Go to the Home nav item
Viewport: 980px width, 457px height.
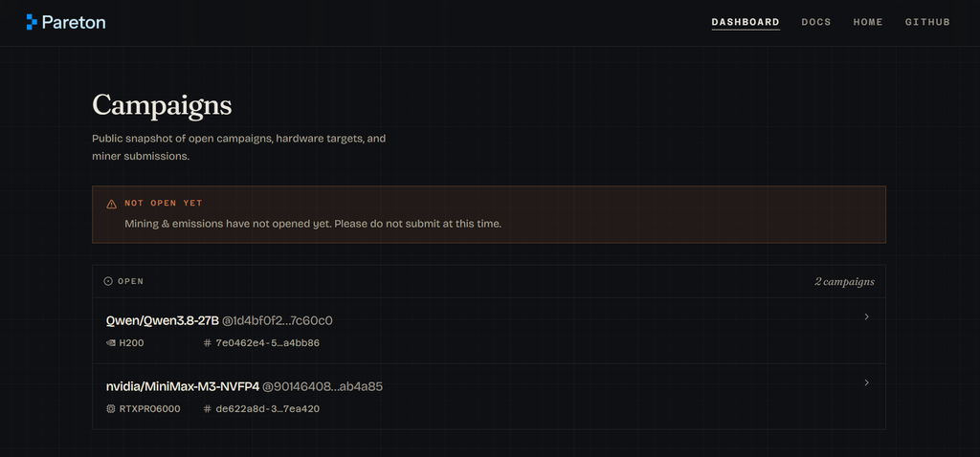click(868, 22)
